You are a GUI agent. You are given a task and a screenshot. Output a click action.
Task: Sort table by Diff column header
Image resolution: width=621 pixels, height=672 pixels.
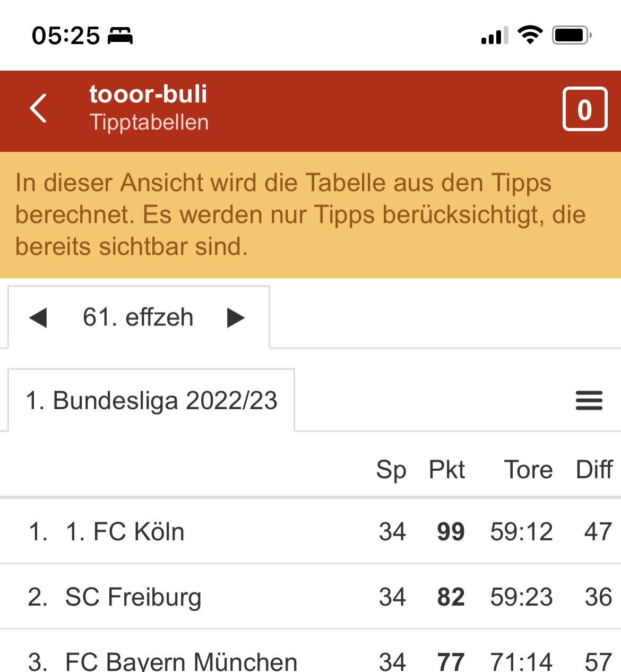coord(594,470)
